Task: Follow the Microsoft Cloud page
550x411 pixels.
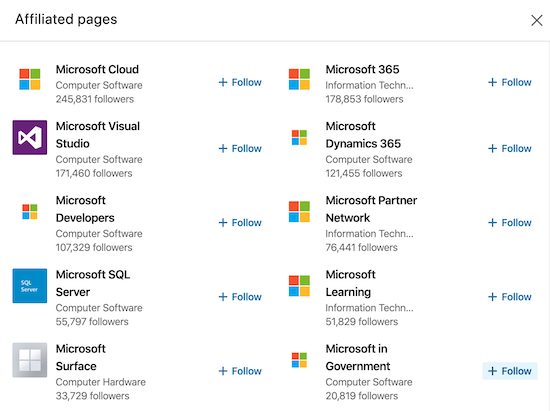Action: [240, 82]
